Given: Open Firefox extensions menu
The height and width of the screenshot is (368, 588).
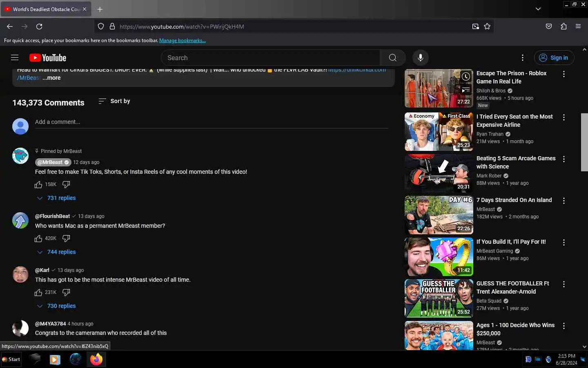Looking at the screenshot, I should [563, 27].
